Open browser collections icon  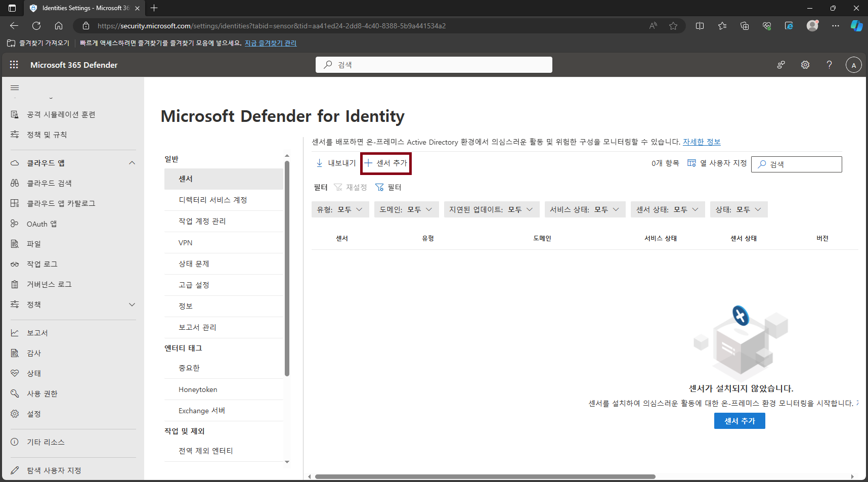[745, 26]
